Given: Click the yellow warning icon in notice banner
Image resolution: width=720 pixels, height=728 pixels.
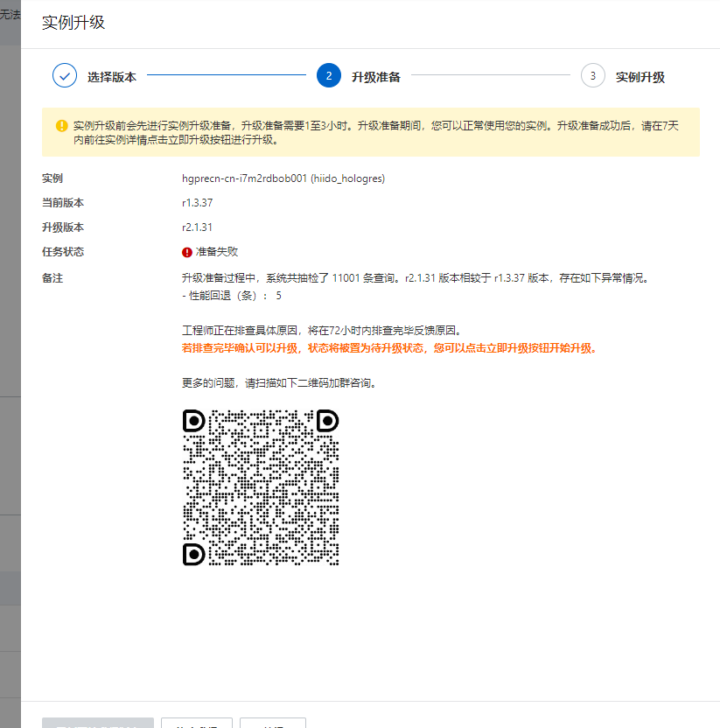Looking at the screenshot, I should tap(62, 126).
